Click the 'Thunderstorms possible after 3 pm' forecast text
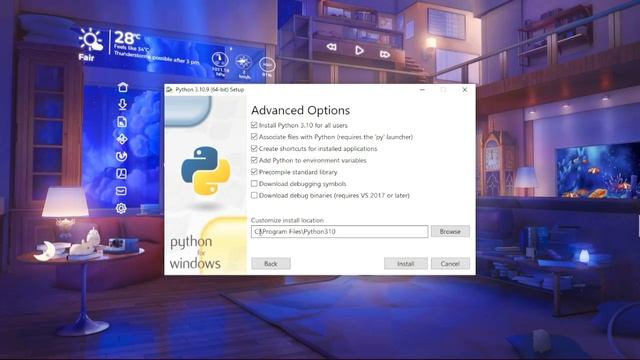This screenshot has width=640, height=360. (157, 58)
